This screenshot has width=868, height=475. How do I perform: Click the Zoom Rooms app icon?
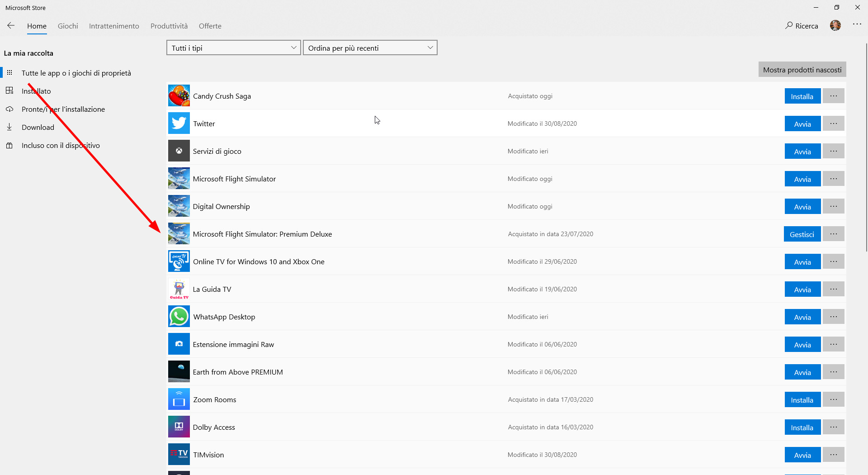tap(179, 399)
